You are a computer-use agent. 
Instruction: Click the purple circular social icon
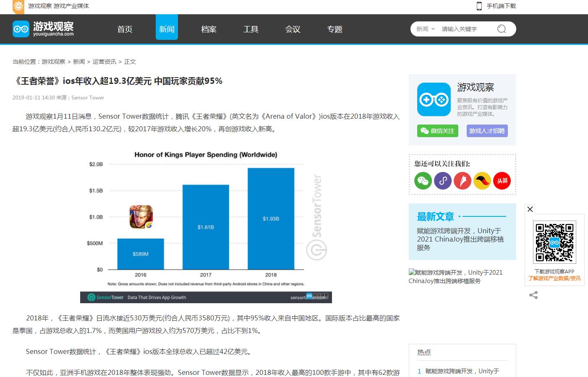(443, 181)
